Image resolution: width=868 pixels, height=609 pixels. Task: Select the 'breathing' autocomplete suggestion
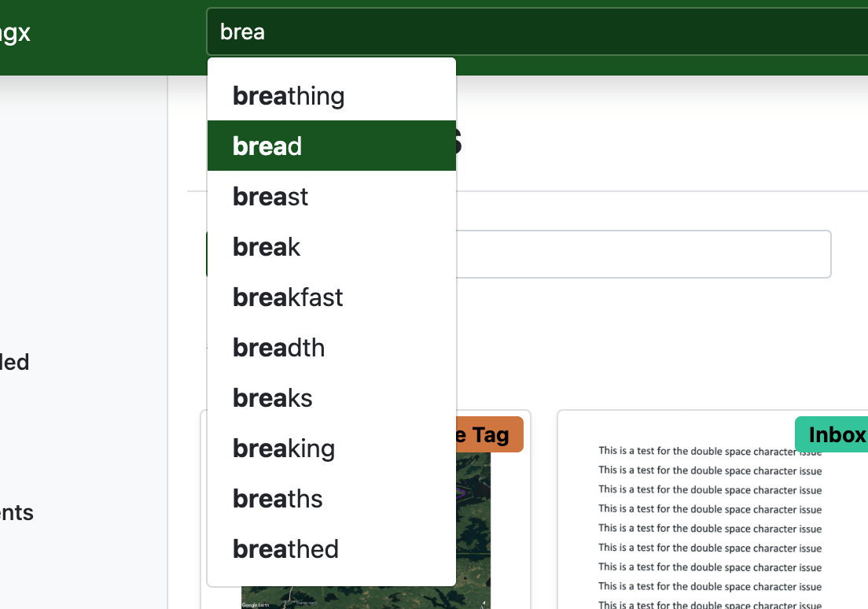[330, 96]
